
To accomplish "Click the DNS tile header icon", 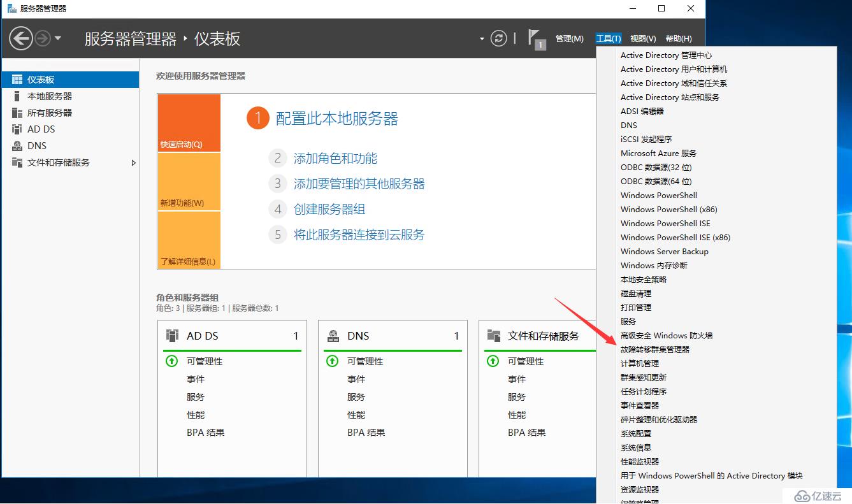I will click(x=333, y=336).
